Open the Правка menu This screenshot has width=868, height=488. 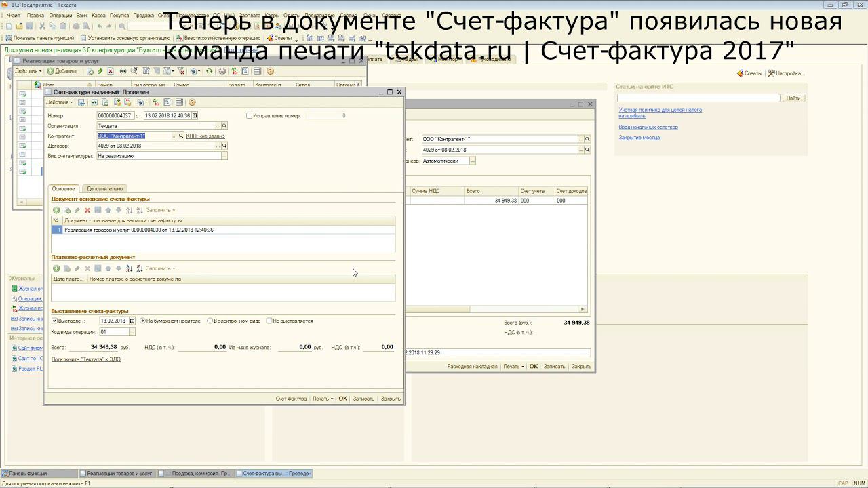coord(35,15)
